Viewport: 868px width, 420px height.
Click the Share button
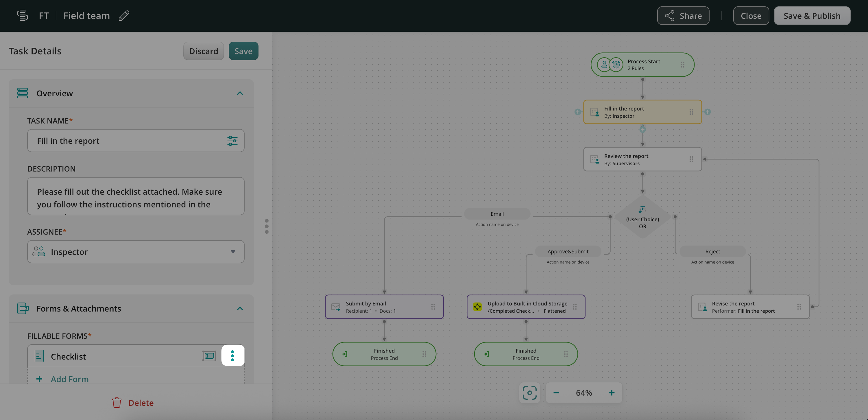[683, 16]
